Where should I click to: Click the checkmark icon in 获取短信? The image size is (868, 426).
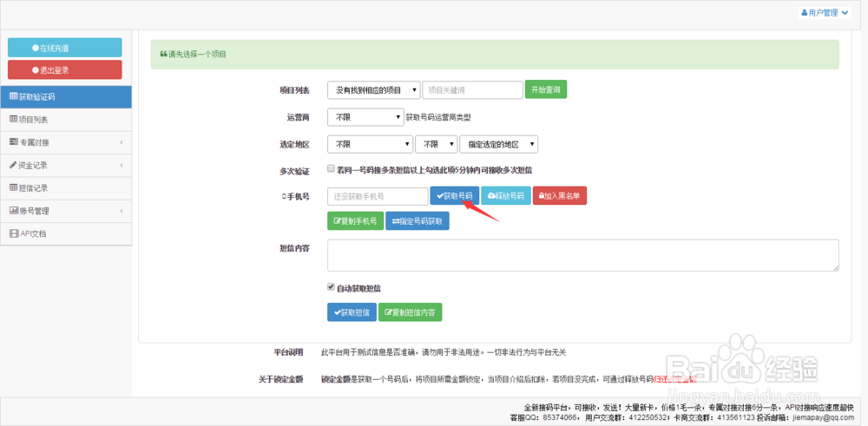tap(337, 312)
